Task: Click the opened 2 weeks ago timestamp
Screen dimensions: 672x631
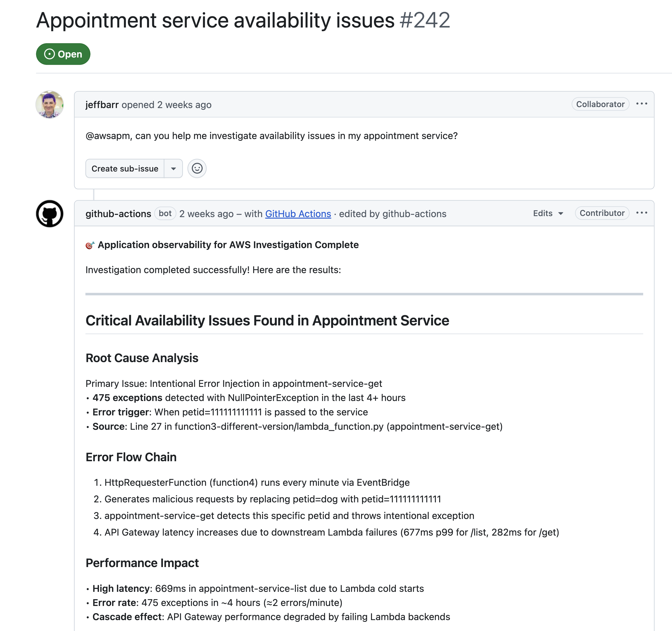Action: coord(167,105)
